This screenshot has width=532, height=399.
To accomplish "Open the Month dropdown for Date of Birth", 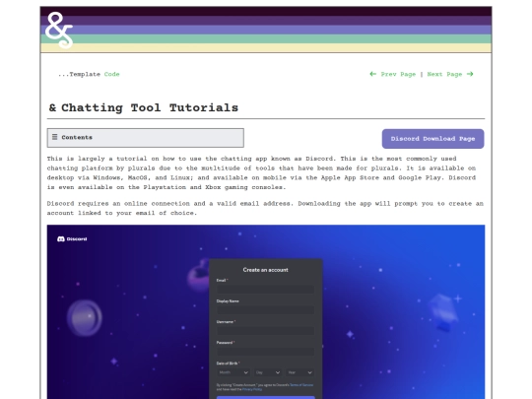I will 233,372.
